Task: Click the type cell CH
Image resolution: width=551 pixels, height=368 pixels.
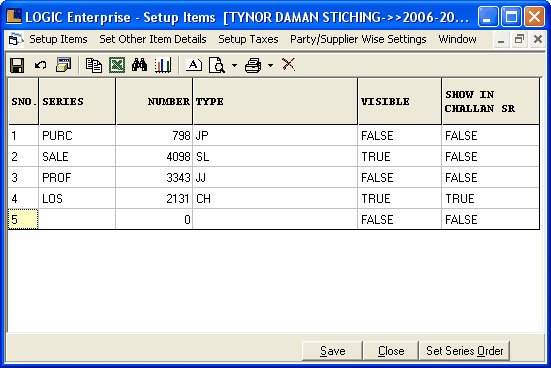Action: (x=275, y=199)
